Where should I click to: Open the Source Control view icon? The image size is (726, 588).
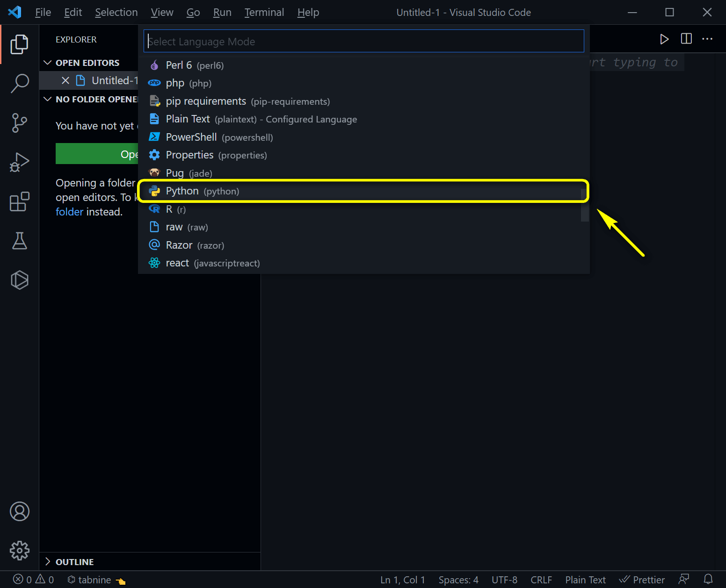point(20,123)
